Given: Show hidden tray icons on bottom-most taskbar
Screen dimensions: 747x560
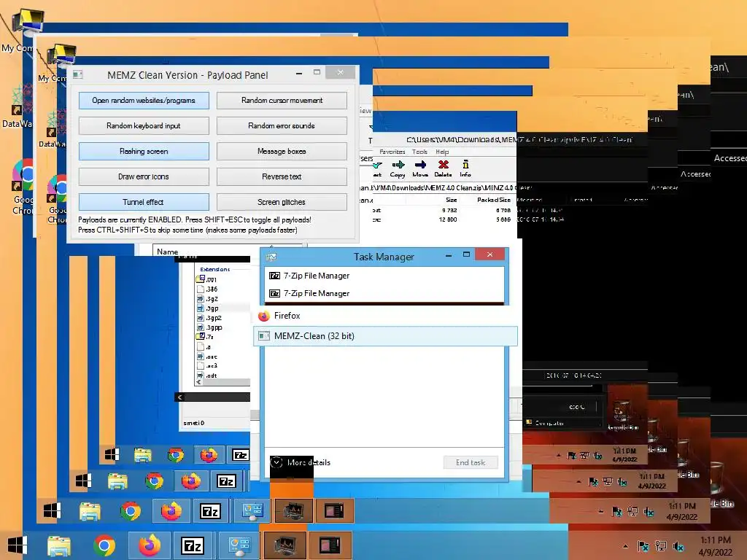Looking at the screenshot, I should (625, 546).
